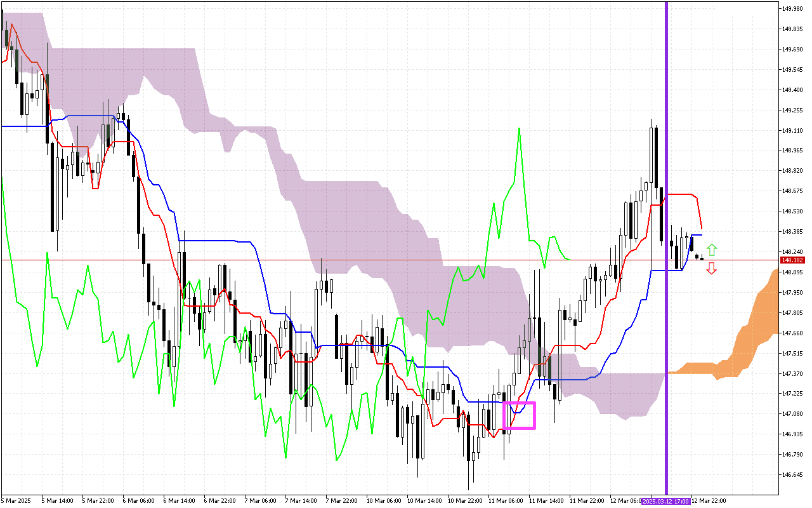Click the green up arrow signal
Viewport: 812px width, 508px height.
tap(712, 250)
